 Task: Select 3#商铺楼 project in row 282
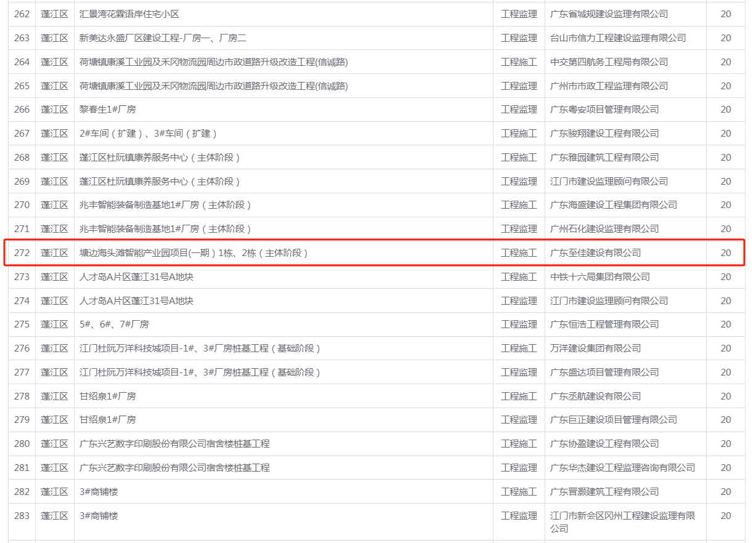(x=99, y=491)
